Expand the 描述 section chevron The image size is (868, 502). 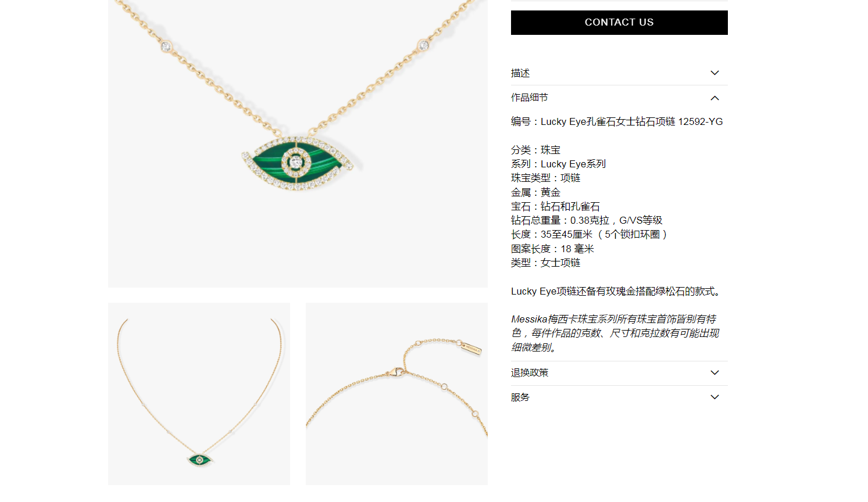(715, 73)
